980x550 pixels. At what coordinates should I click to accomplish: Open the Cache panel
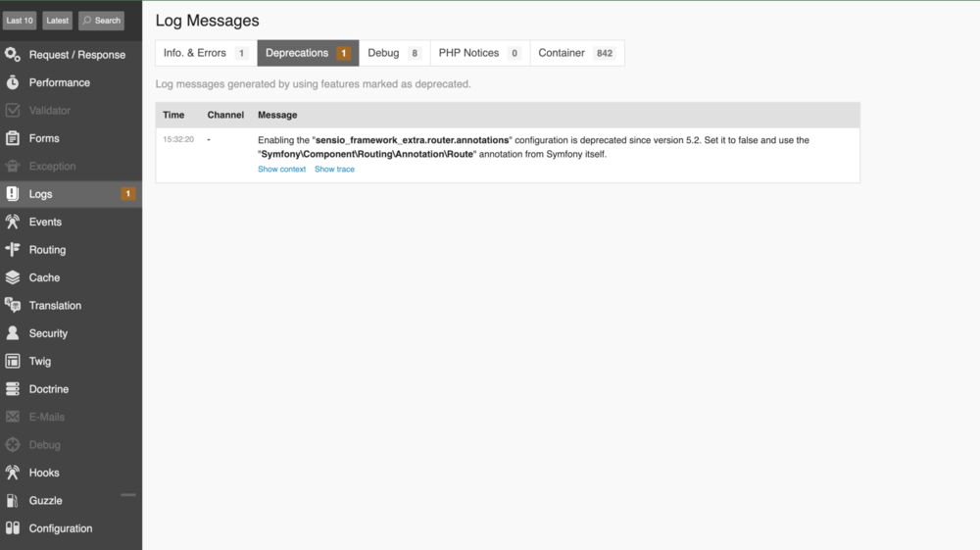pos(71,277)
